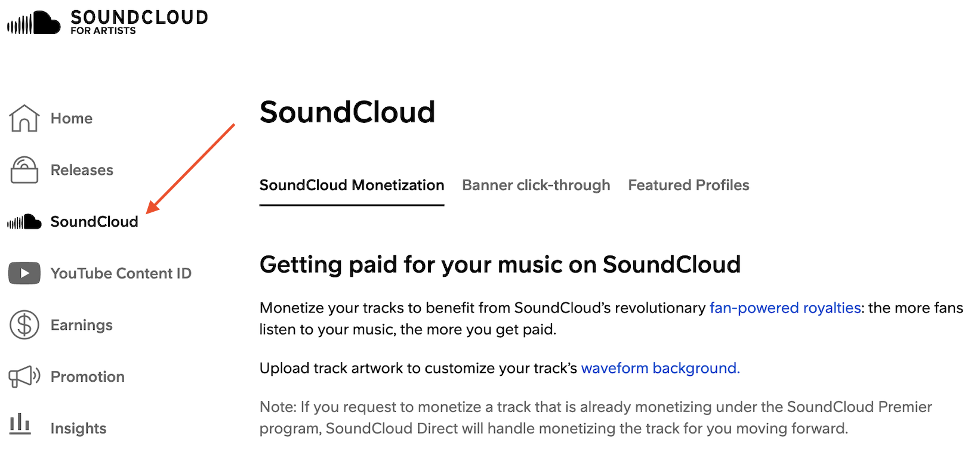Click the SoundCloud sidebar entry marked by the arrow
The width and height of the screenshot is (980, 470).
click(x=94, y=221)
